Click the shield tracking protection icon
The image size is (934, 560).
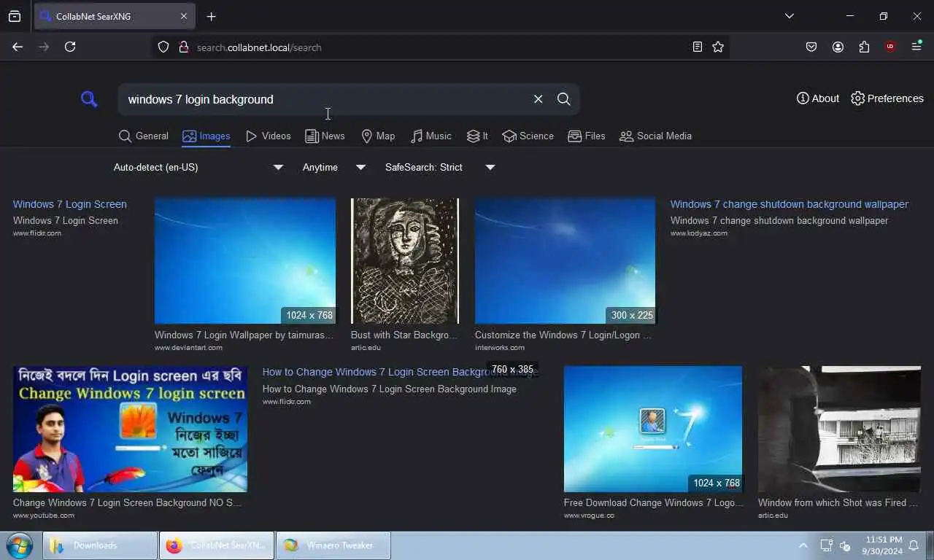click(163, 47)
